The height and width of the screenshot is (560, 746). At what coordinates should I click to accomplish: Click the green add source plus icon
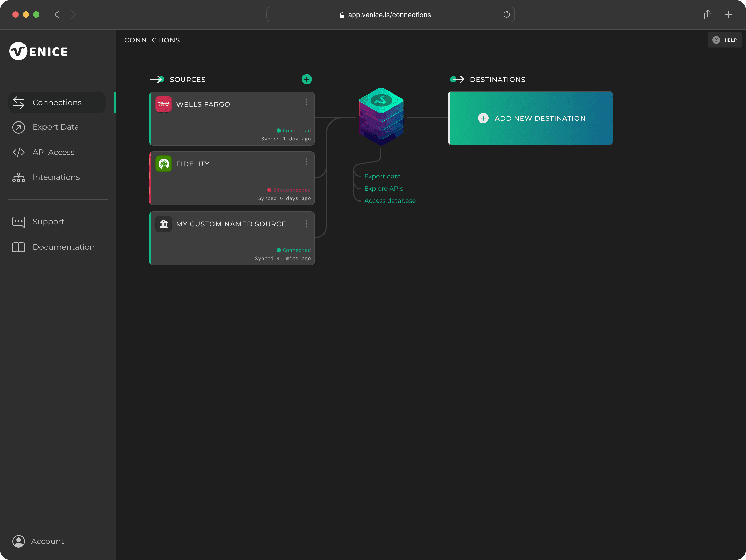(306, 79)
